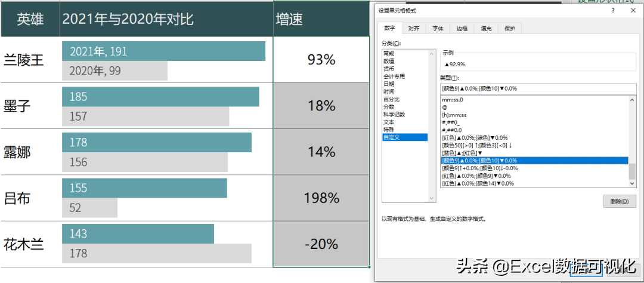
Task: Select 货币 category
Action: [x=404, y=69]
